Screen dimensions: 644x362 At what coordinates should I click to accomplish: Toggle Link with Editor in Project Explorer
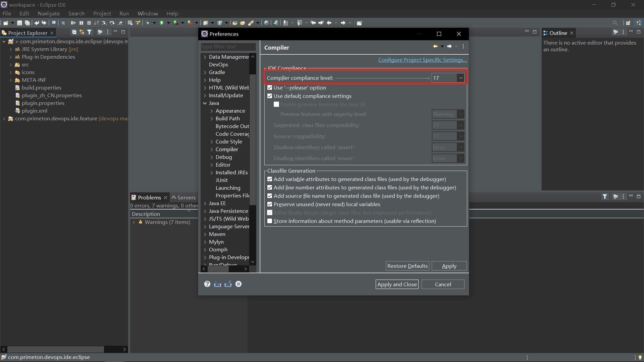82,32
